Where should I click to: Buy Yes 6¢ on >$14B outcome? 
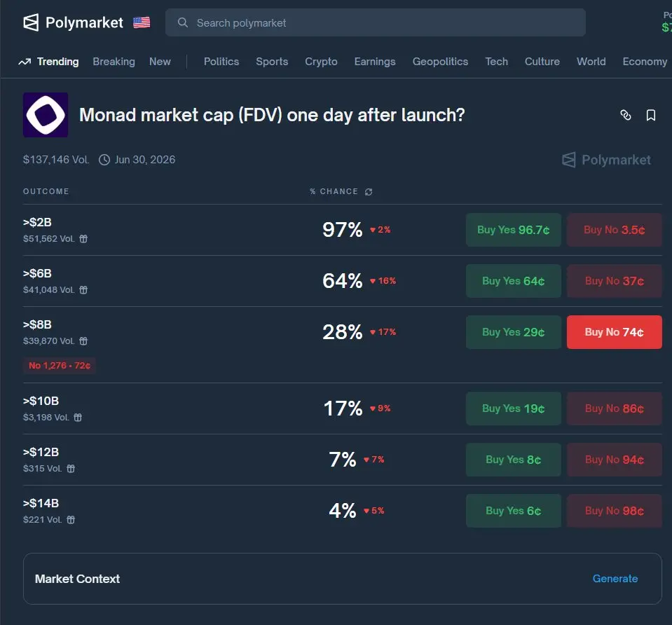click(514, 511)
